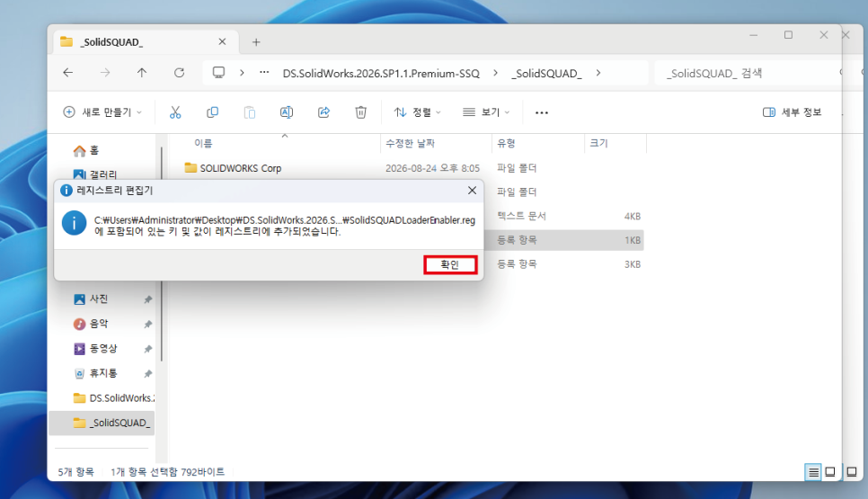
Task: Switch to details list view in status bar
Action: tap(813, 472)
